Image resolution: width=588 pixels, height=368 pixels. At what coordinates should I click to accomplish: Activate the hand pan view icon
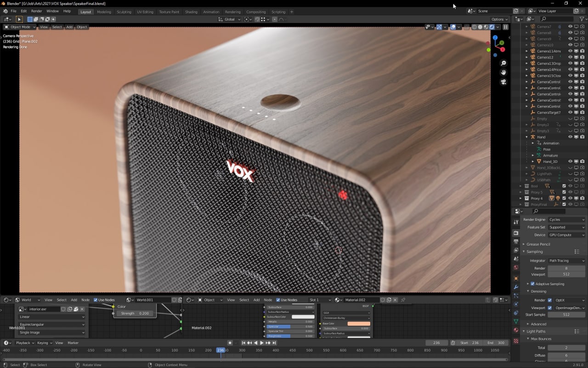tap(503, 72)
